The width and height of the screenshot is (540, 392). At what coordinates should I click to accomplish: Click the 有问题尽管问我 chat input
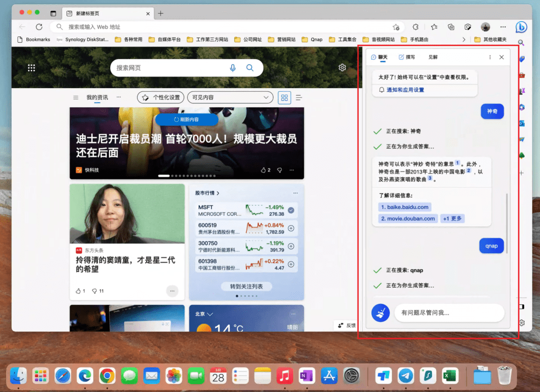click(449, 313)
